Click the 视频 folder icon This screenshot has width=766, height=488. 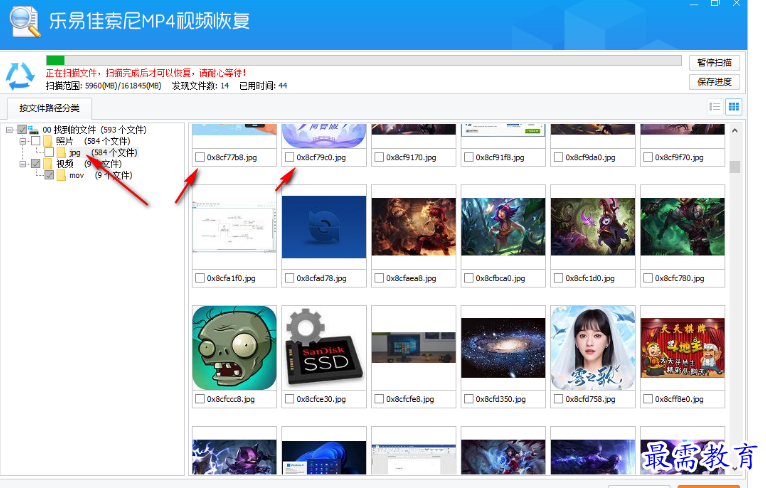pos(48,164)
